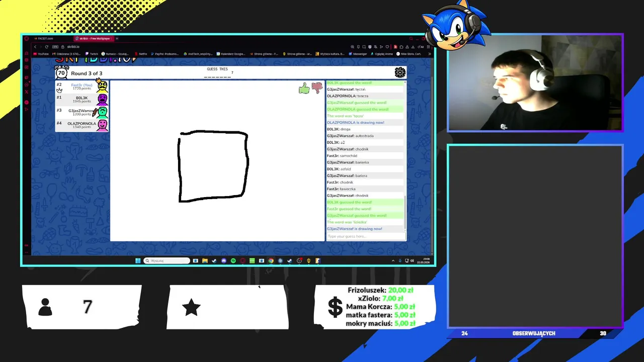The height and width of the screenshot is (362, 644).
Task: Click the browser forward arrow
Action: [41, 47]
